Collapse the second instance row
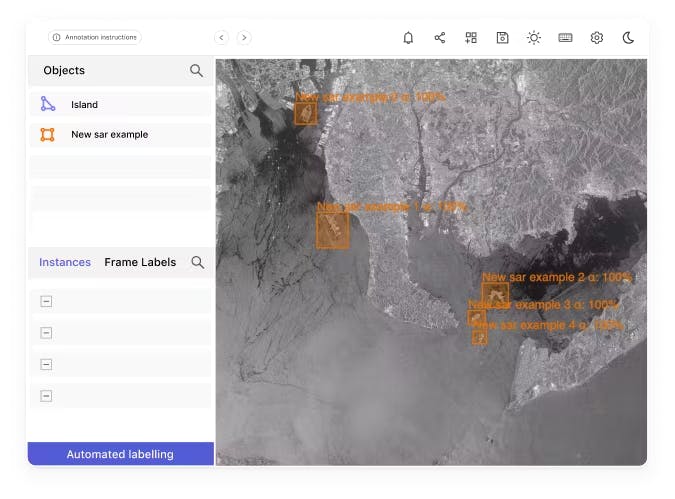The image size is (675, 499). [x=46, y=333]
